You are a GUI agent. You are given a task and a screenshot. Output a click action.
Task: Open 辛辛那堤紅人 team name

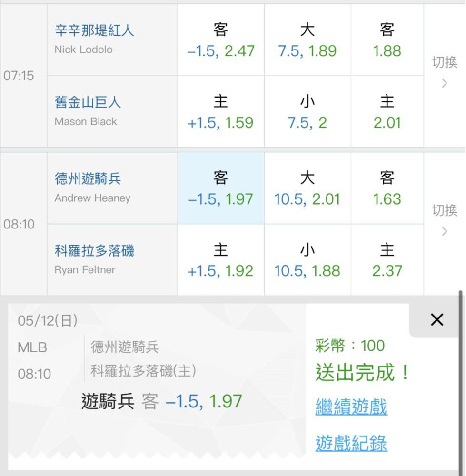[x=94, y=30]
